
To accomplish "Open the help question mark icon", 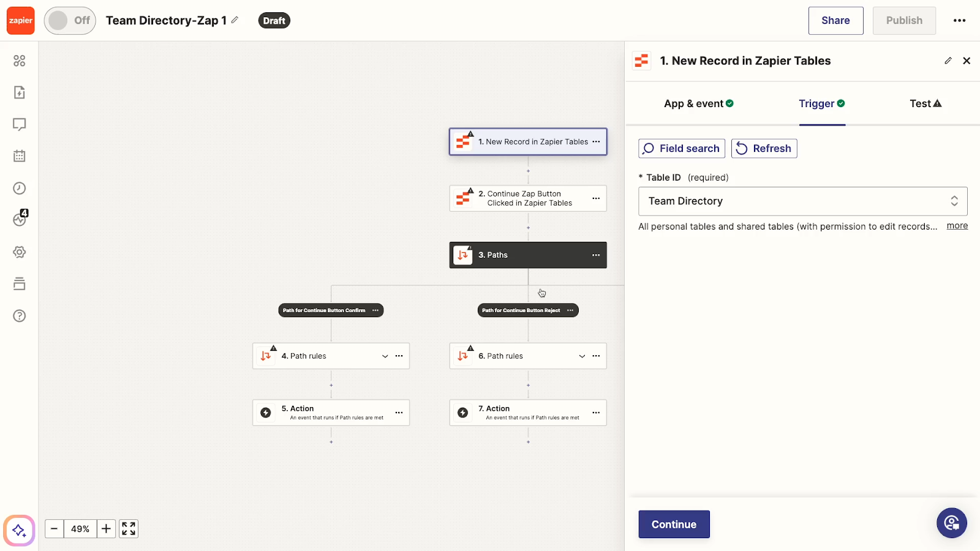I will point(20,316).
